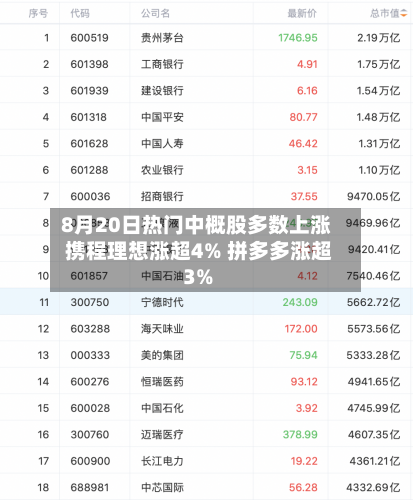Click price 80.77

(x=303, y=117)
